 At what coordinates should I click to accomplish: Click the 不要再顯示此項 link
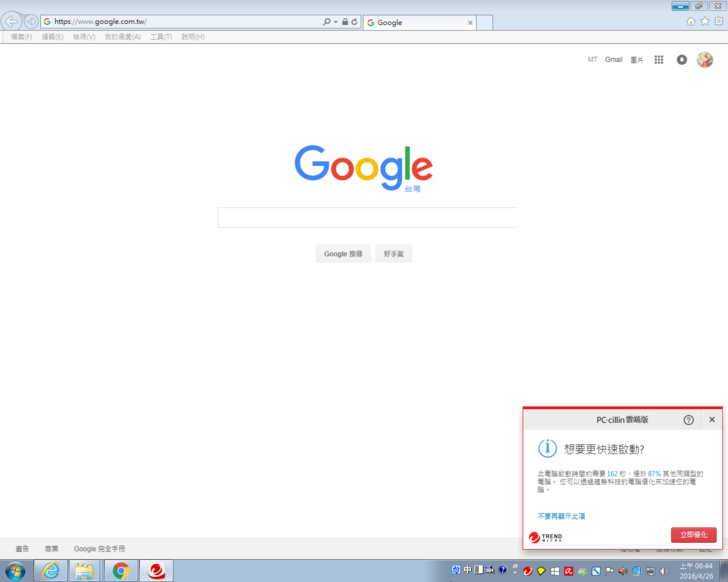tap(561, 516)
